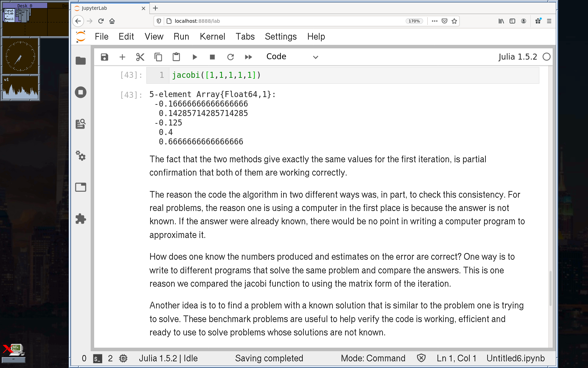The height and width of the screenshot is (368, 588).
Task: Insert a new cell below with plus icon
Action: tap(122, 57)
